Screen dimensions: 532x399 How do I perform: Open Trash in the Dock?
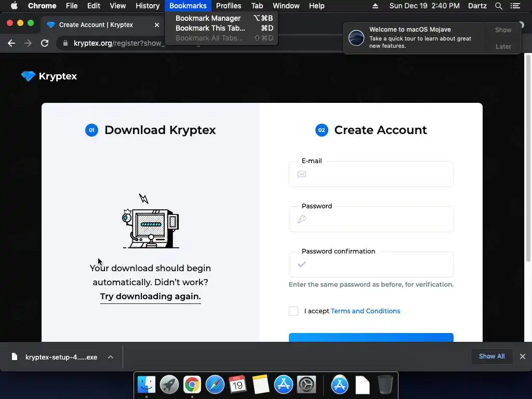point(385,385)
